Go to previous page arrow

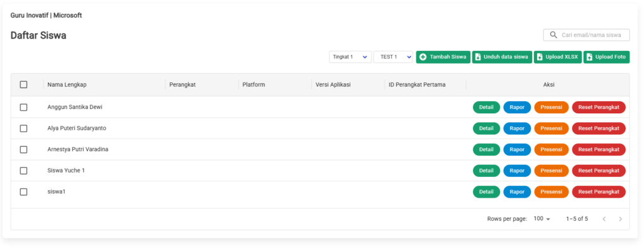coord(604,219)
